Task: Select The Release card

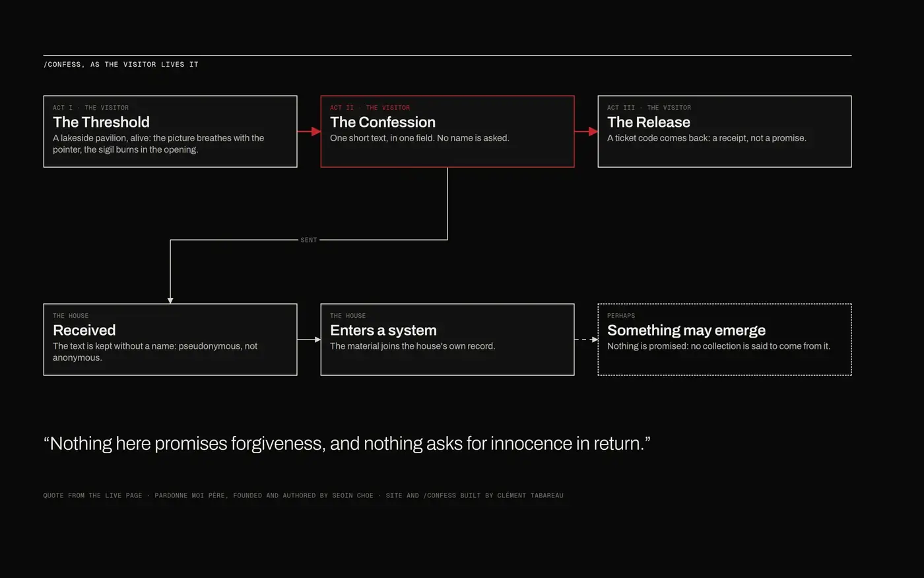Action: point(725,131)
